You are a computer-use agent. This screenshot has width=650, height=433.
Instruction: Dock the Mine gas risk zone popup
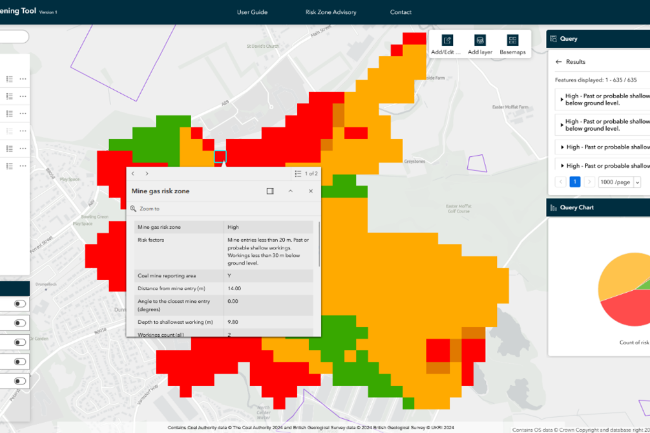point(269,190)
